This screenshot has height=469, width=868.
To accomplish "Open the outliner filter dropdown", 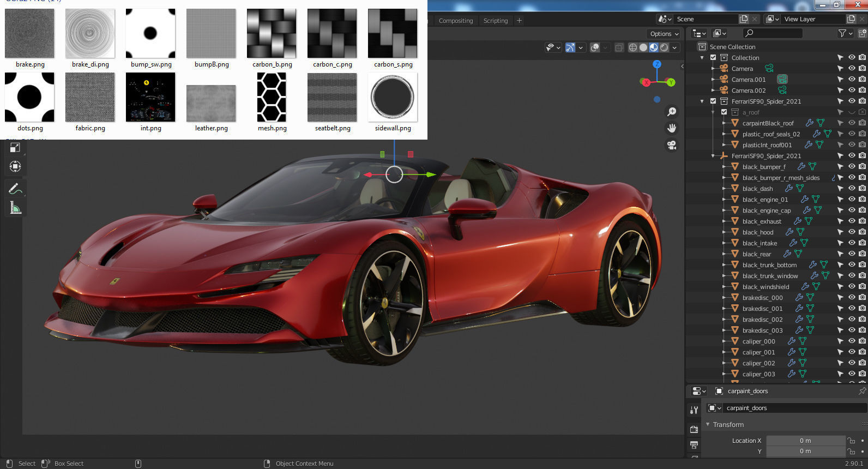I will (x=845, y=34).
